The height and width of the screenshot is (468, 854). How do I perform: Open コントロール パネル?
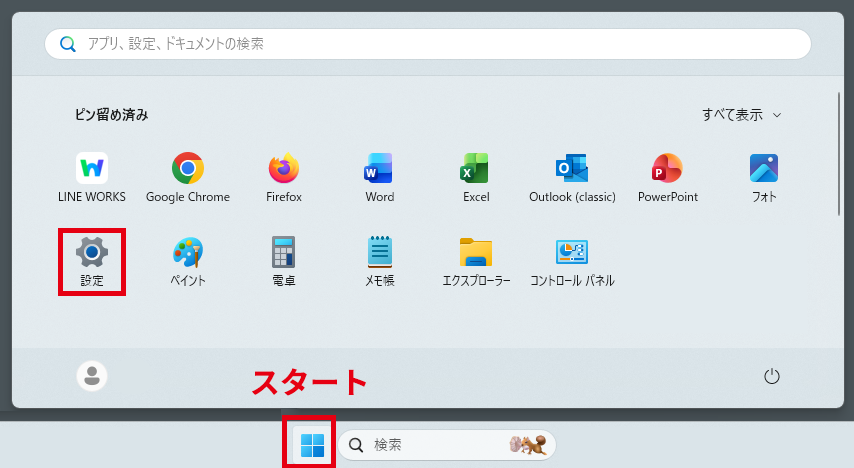point(572,262)
